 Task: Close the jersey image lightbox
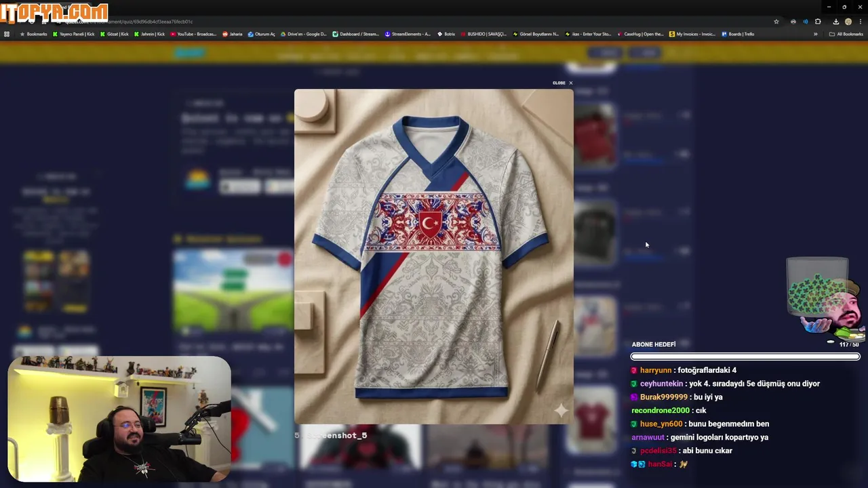(x=562, y=83)
